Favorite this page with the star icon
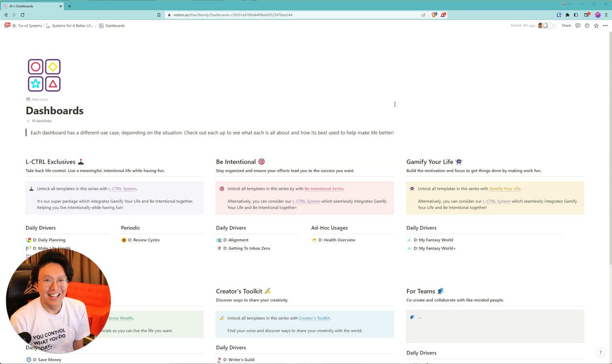612x364 pixels. (596, 26)
